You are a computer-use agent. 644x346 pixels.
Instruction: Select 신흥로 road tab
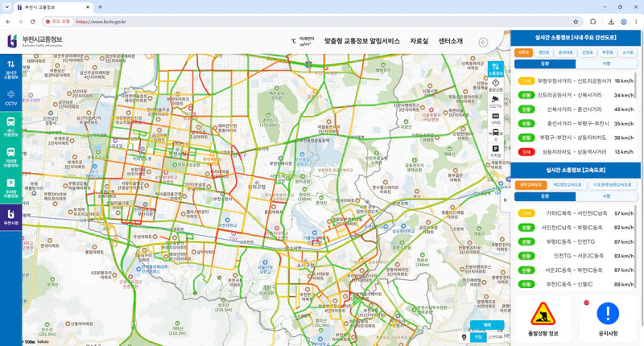(588, 52)
